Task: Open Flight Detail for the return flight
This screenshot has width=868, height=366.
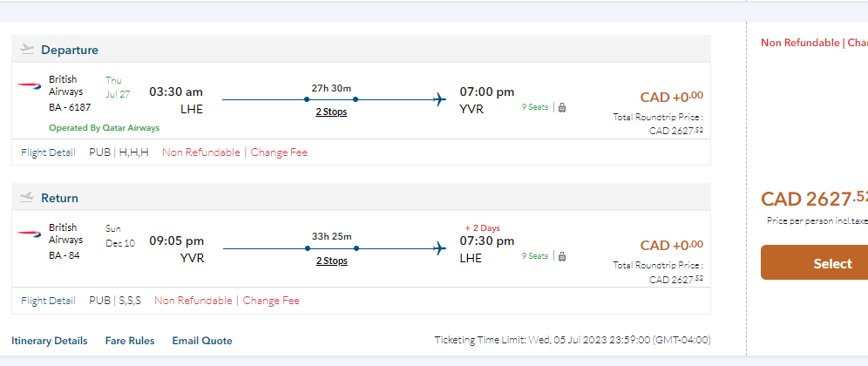Action: tap(48, 301)
